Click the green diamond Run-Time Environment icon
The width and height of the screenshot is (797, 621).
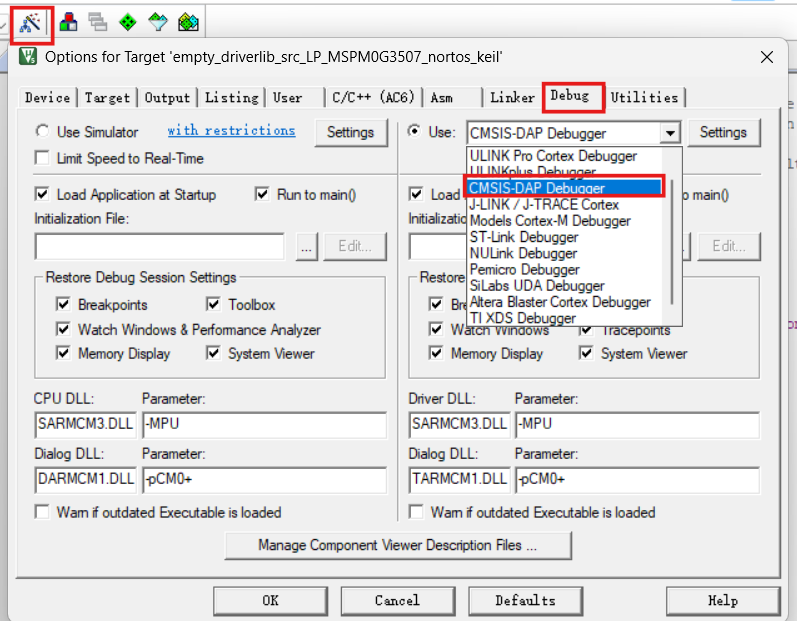[128, 22]
